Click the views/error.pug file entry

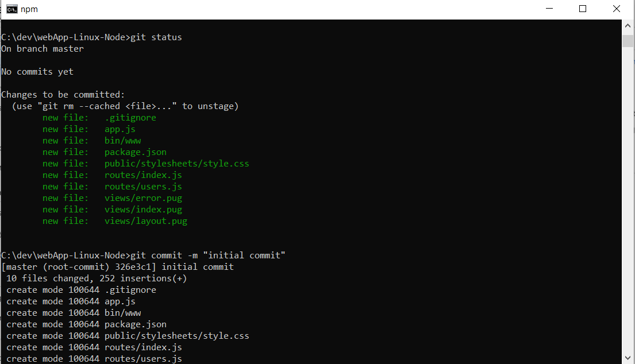click(x=144, y=198)
